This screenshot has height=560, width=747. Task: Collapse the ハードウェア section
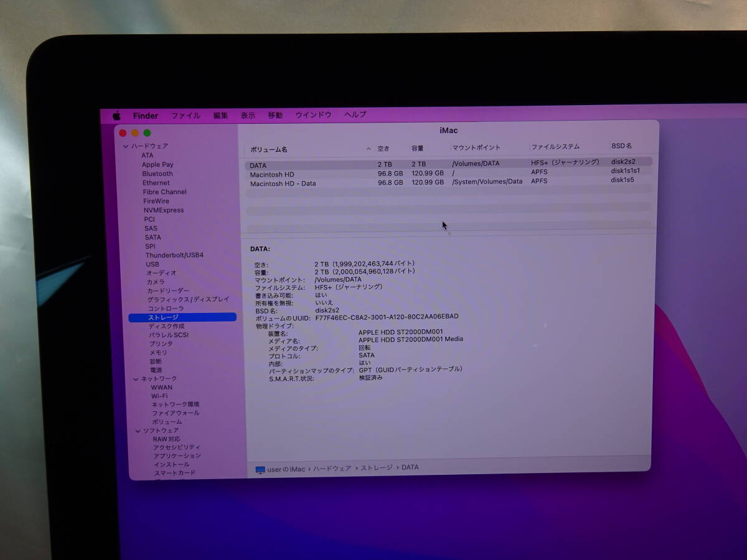tap(126, 146)
